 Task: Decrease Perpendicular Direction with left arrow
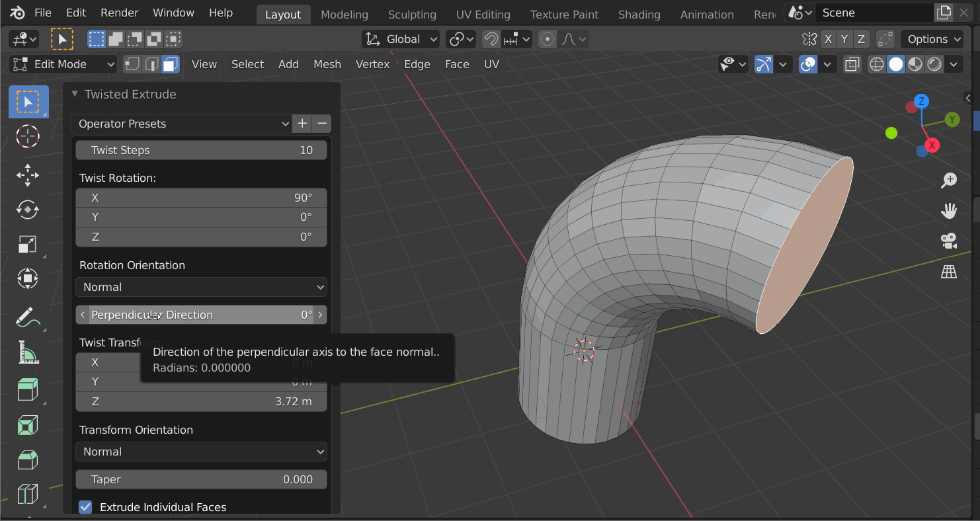click(82, 315)
